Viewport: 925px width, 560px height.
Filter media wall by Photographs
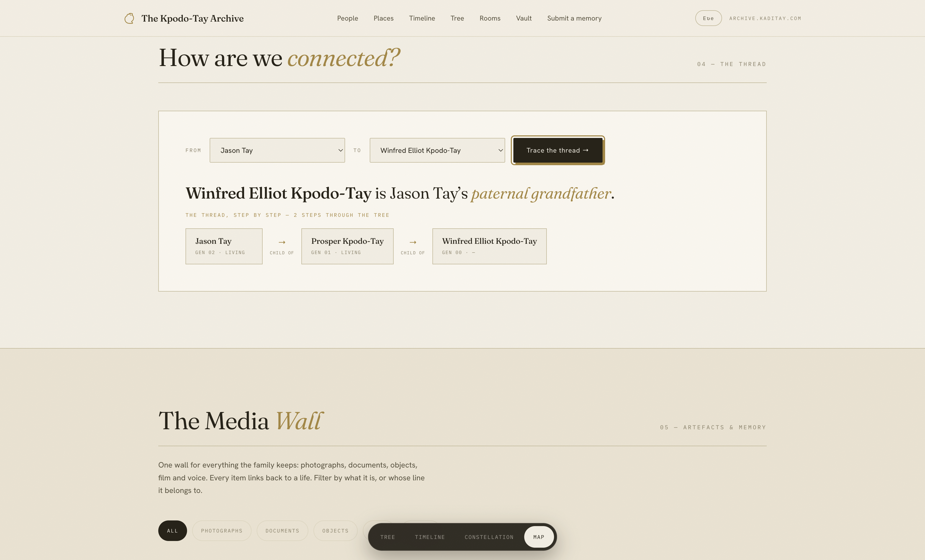221,530
